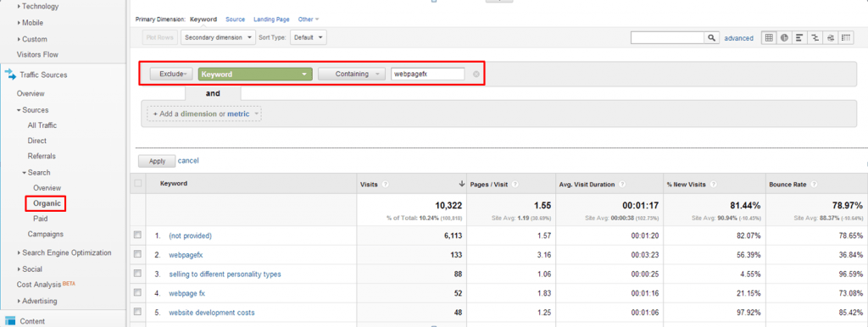Viewport: 868px width, 327px height.
Task: Open the Other primary dimension dropdown
Action: pos(309,19)
